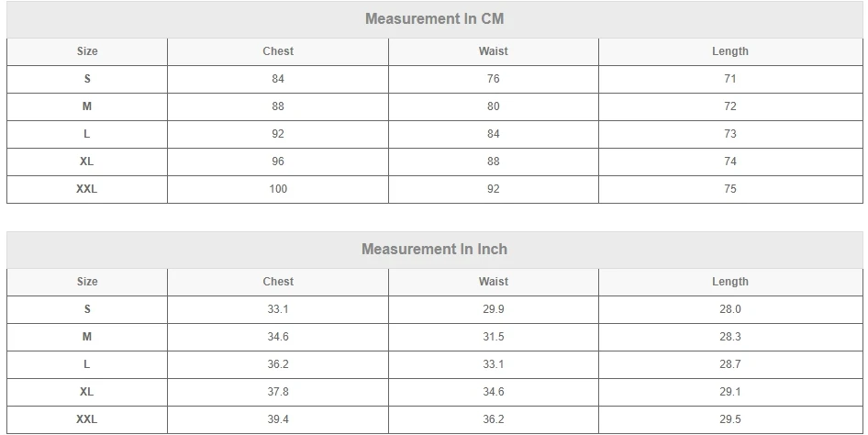Click the waist value 76 for size S
This screenshot has height=435, width=868.
(x=494, y=79)
